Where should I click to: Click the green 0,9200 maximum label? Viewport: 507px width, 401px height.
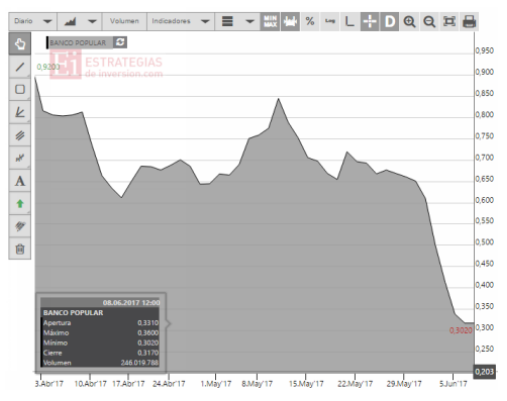[48, 67]
